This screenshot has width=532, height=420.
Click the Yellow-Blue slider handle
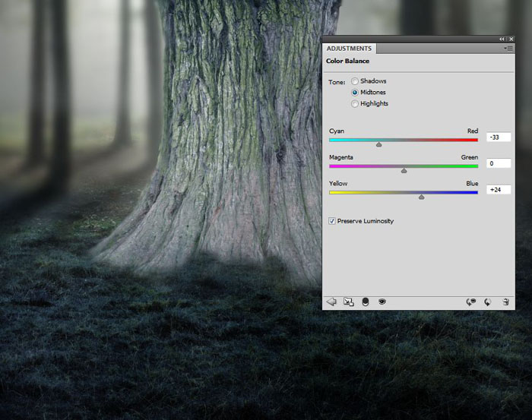pyautogui.click(x=422, y=196)
